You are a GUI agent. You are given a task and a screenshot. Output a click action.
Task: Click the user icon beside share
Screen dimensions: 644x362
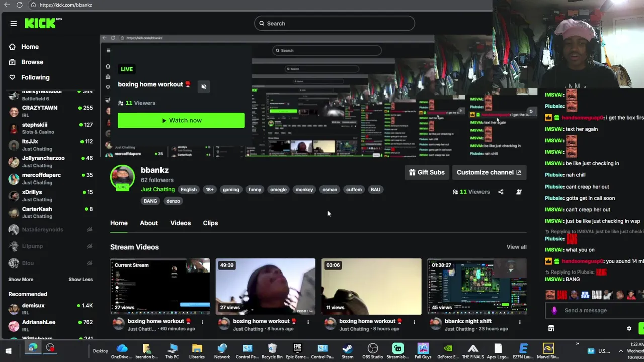click(x=519, y=192)
